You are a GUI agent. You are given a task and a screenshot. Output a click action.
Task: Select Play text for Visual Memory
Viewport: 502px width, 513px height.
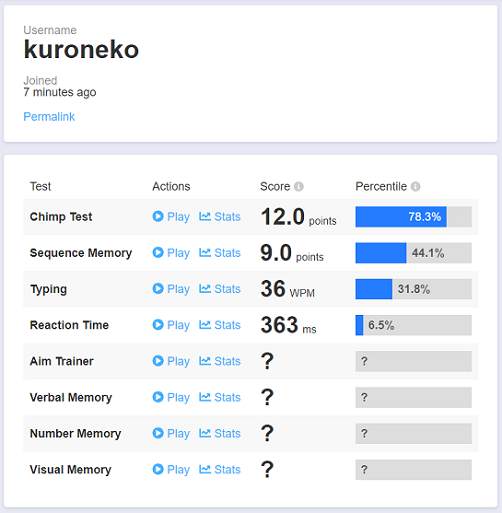point(178,470)
